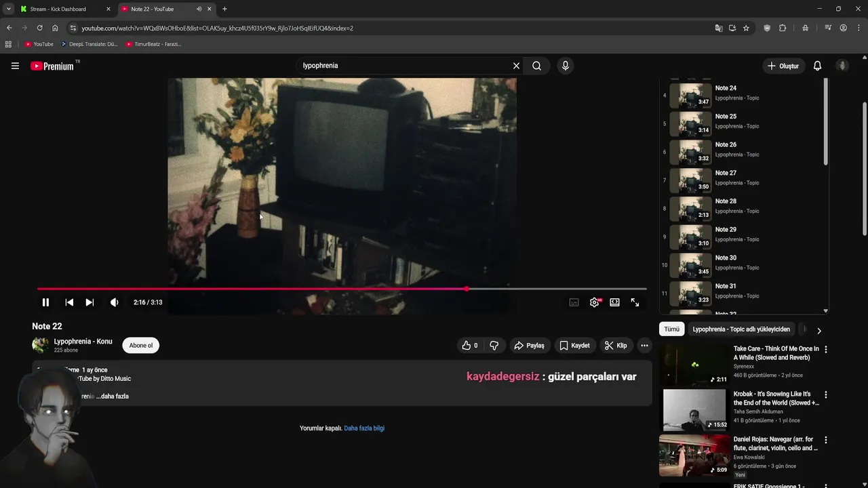Mute the video volume
The width and height of the screenshot is (868, 488).
(114, 302)
